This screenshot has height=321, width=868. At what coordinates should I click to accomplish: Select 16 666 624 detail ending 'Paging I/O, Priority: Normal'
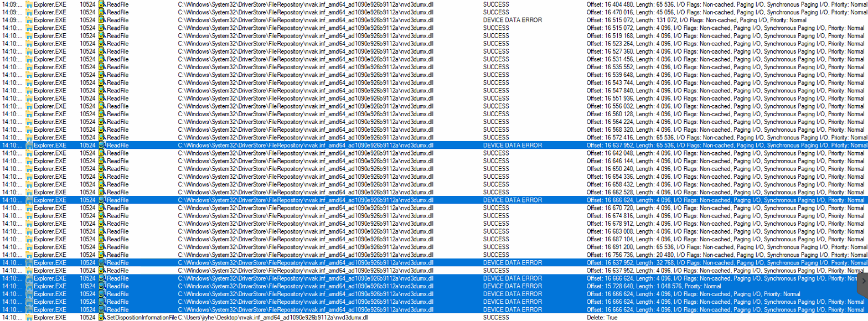(694, 294)
